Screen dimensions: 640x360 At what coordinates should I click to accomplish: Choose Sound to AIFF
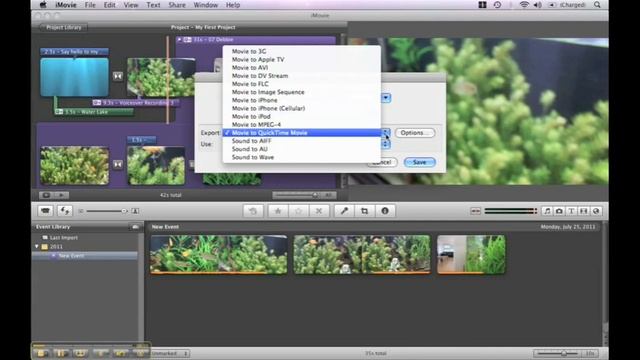pos(302,141)
